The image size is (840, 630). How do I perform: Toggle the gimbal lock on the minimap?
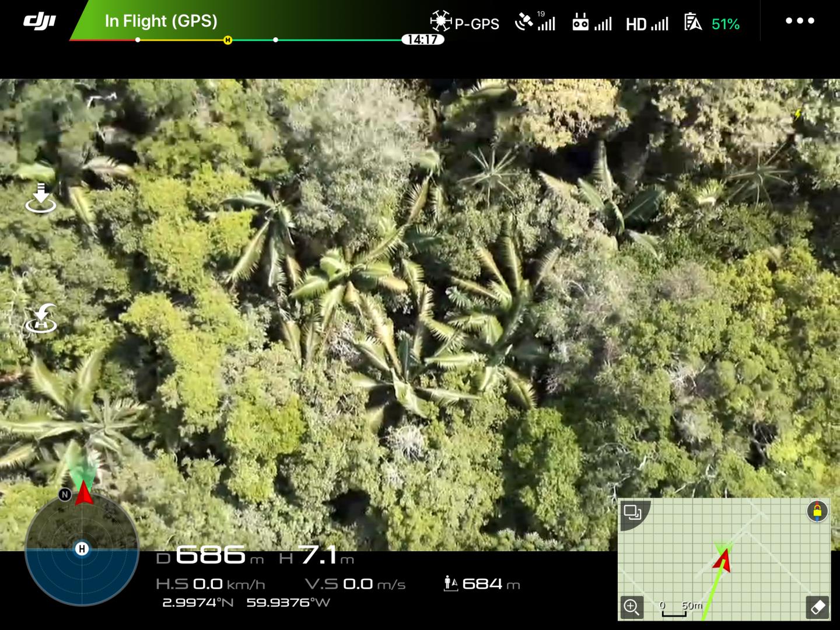click(x=817, y=510)
